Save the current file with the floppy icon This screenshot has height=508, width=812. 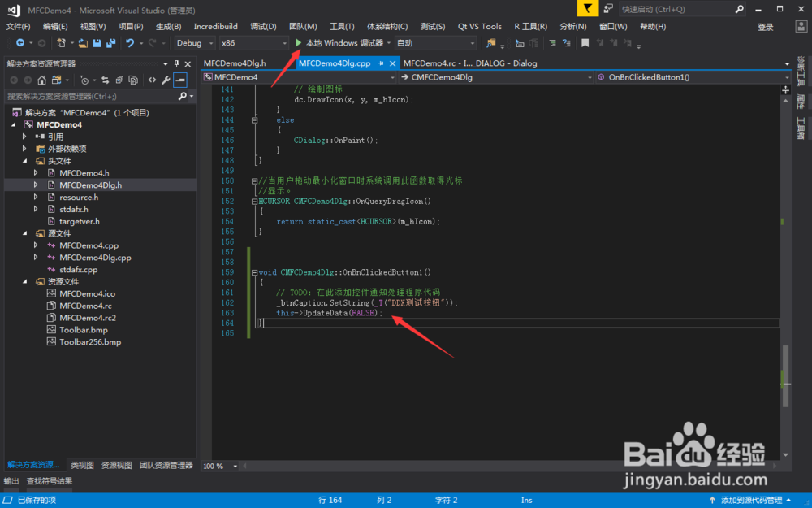97,43
